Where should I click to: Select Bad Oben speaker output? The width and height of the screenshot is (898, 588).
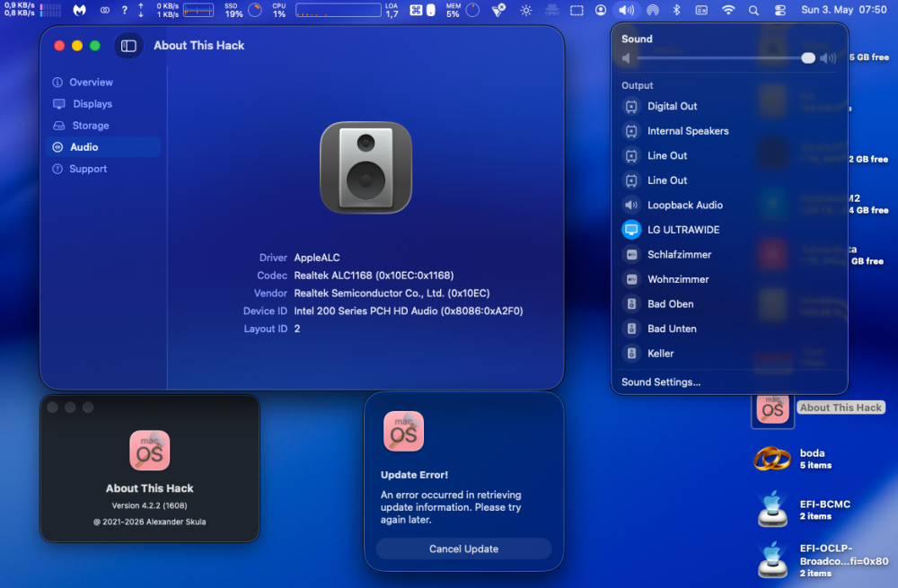pyautogui.click(x=728, y=304)
